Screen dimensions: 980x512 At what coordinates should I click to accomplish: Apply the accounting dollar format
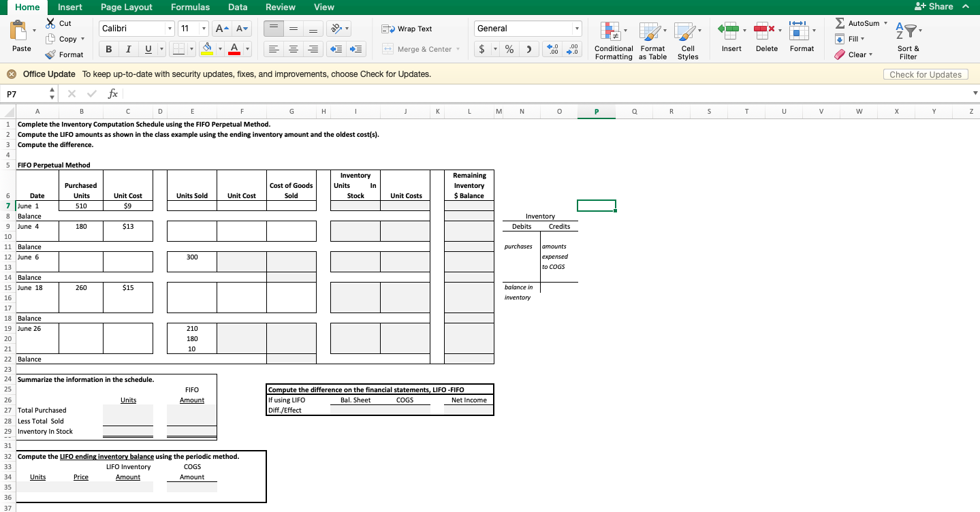482,49
